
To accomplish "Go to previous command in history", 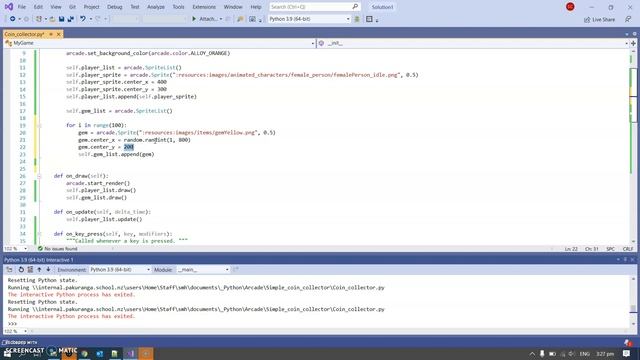I will [39, 269].
